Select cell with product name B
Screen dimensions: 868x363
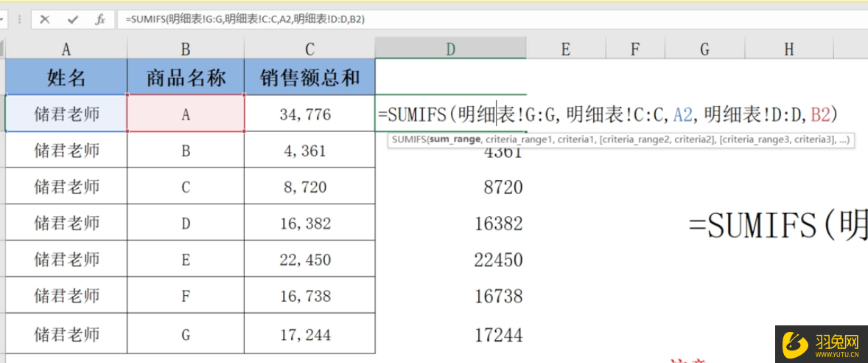pos(186,151)
